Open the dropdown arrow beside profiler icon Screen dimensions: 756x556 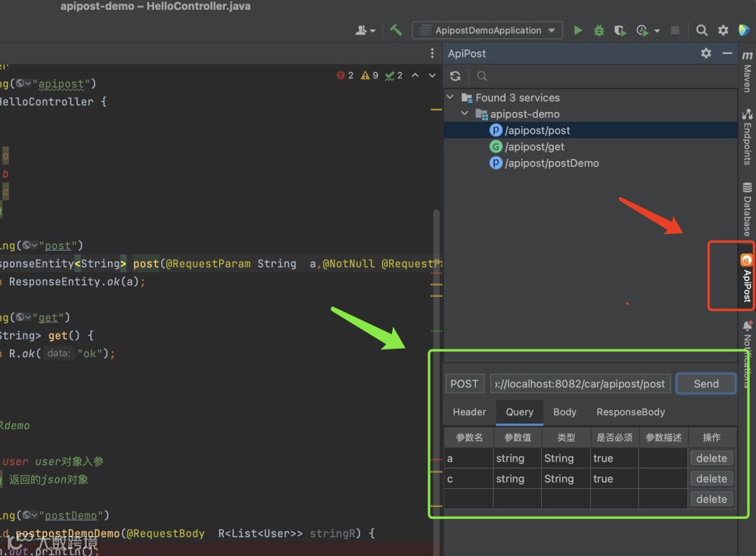(x=657, y=31)
